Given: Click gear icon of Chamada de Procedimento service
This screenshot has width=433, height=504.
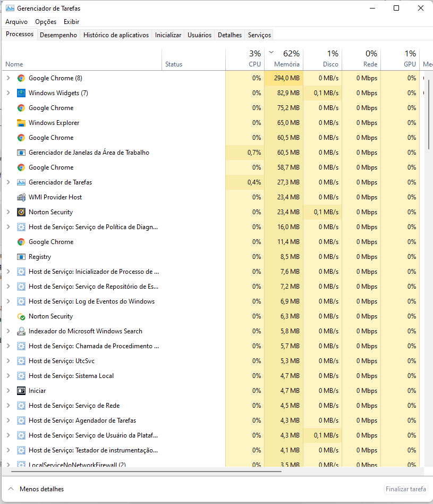Looking at the screenshot, I should click(21, 346).
